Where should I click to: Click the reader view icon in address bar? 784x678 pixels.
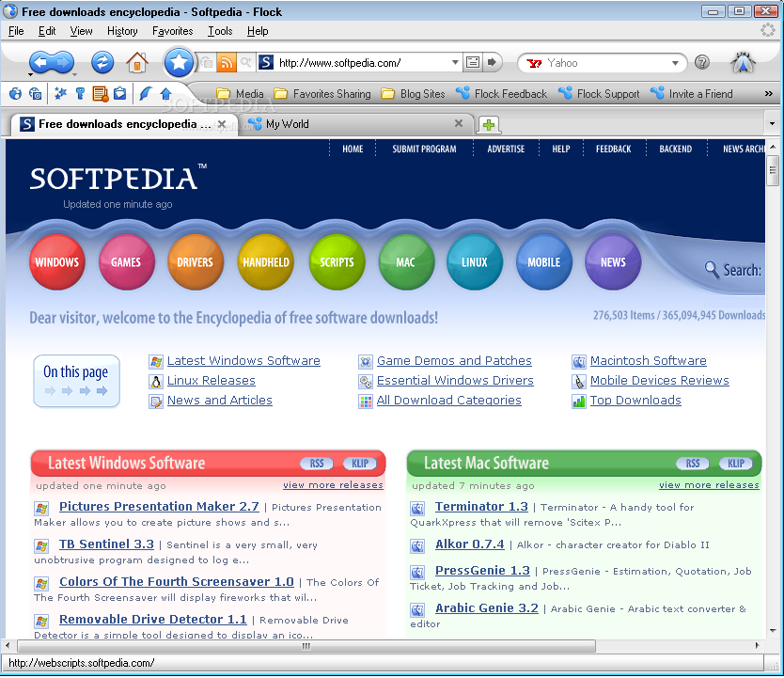click(x=473, y=62)
